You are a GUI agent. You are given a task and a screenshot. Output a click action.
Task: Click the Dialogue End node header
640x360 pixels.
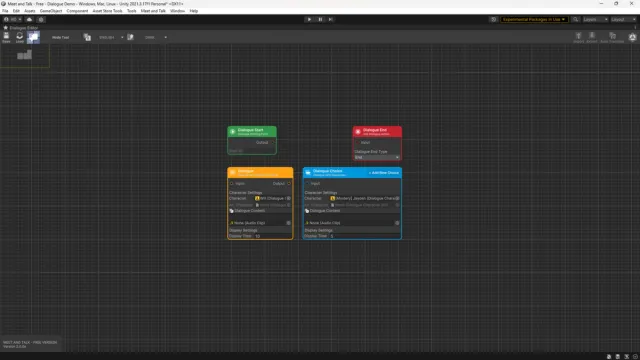[377, 132]
